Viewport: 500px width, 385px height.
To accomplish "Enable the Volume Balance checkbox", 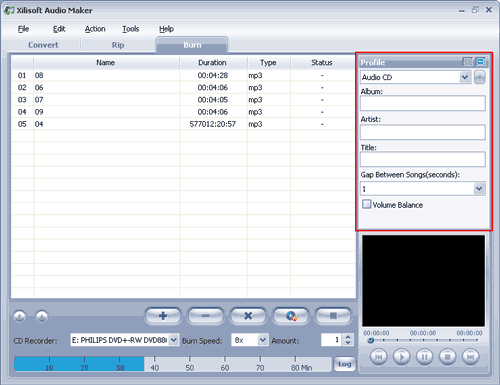I will [367, 204].
